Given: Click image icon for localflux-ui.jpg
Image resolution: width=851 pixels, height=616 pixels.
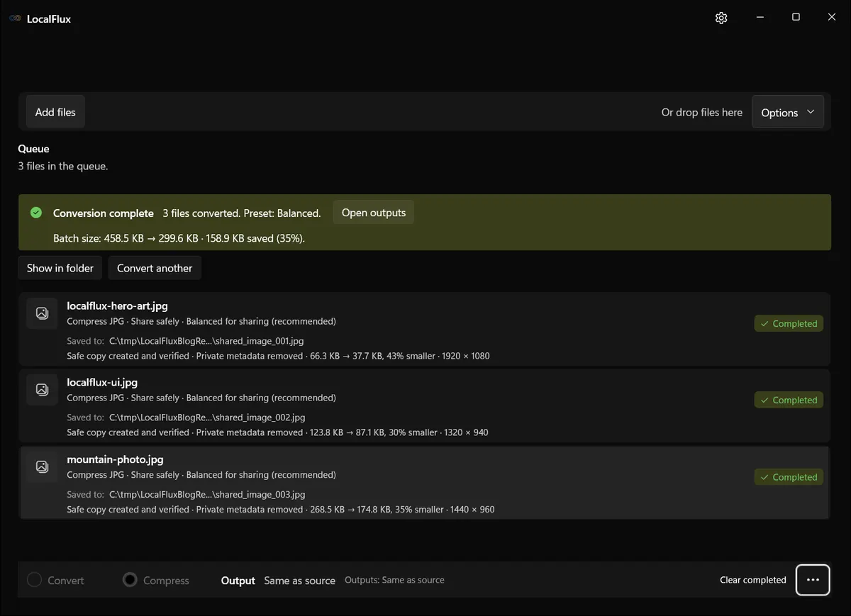Looking at the screenshot, I should point(42,390).
